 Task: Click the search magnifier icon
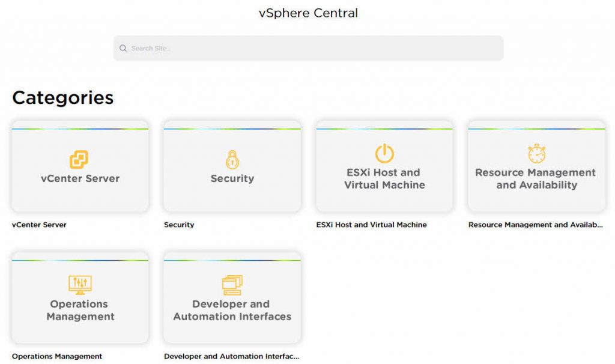point(123,48)
